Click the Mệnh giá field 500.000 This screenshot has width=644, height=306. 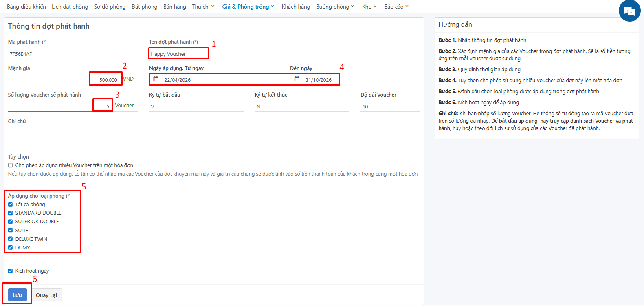(x=64, y=80)
